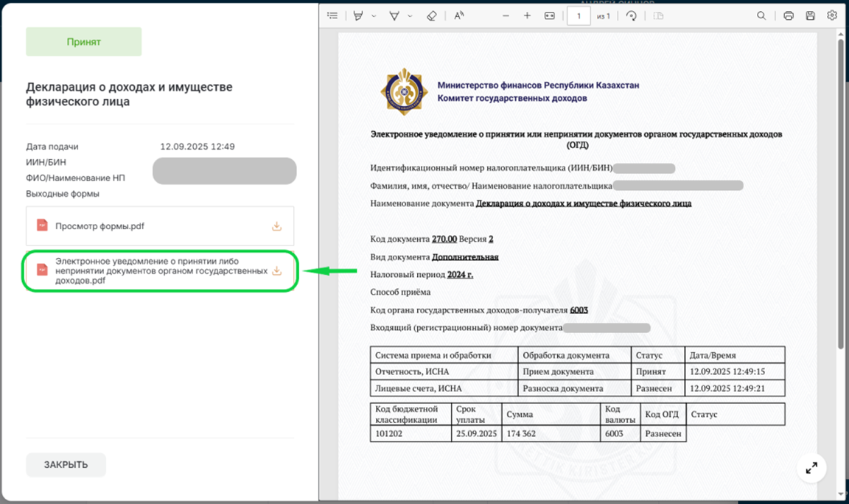
Task: Click the 12.09.2025 12:49:15 timestamp cell
Action: (x=735, y=371)
